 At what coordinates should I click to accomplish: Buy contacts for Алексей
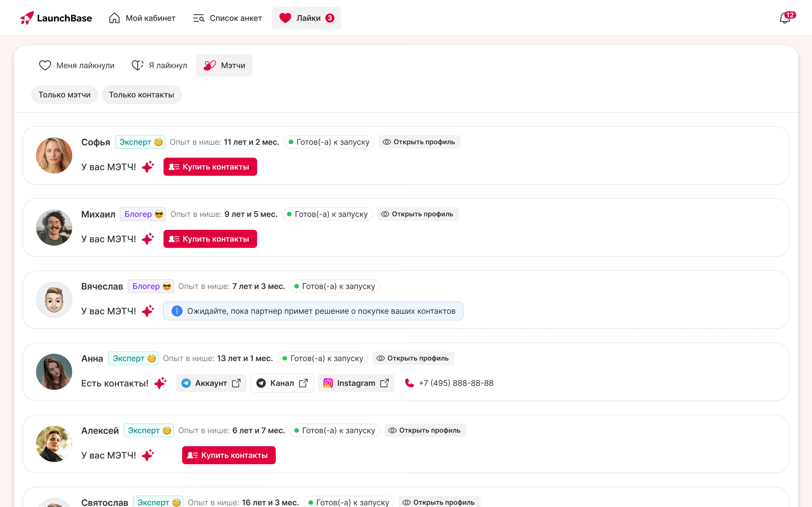click(x=229, y=455)
